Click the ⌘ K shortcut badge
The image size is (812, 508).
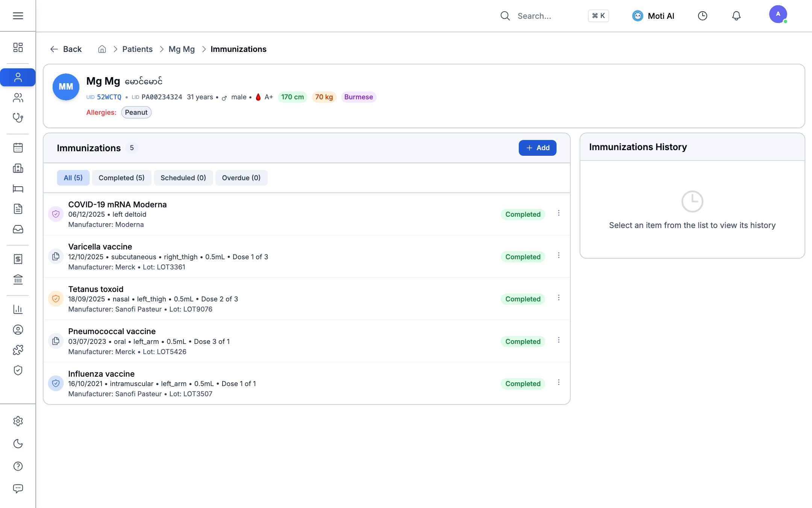tap(598, 16)
